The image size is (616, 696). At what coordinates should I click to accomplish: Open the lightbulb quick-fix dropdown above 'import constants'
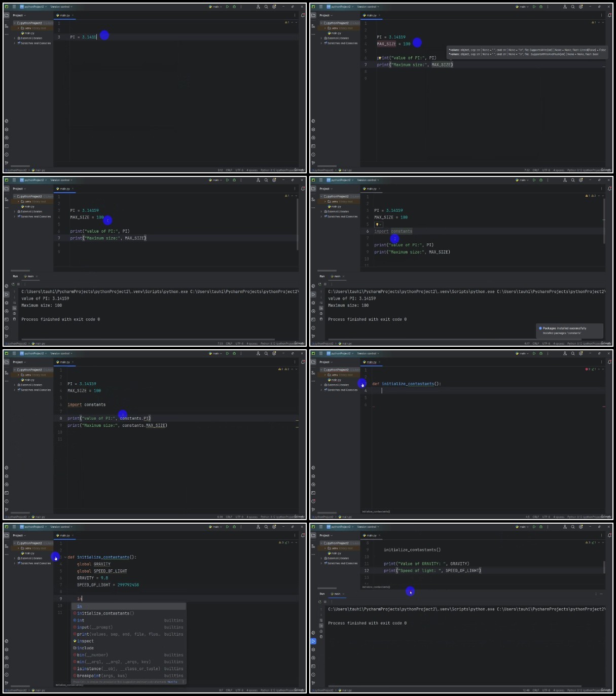[378, 225]
